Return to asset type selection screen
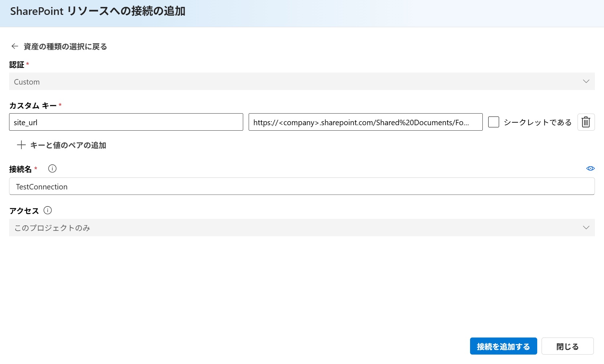Screen dimensions: 604x364 (65, 46)
